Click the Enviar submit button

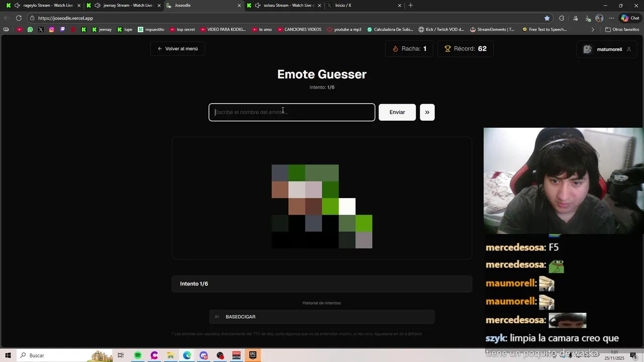(397, 112)
